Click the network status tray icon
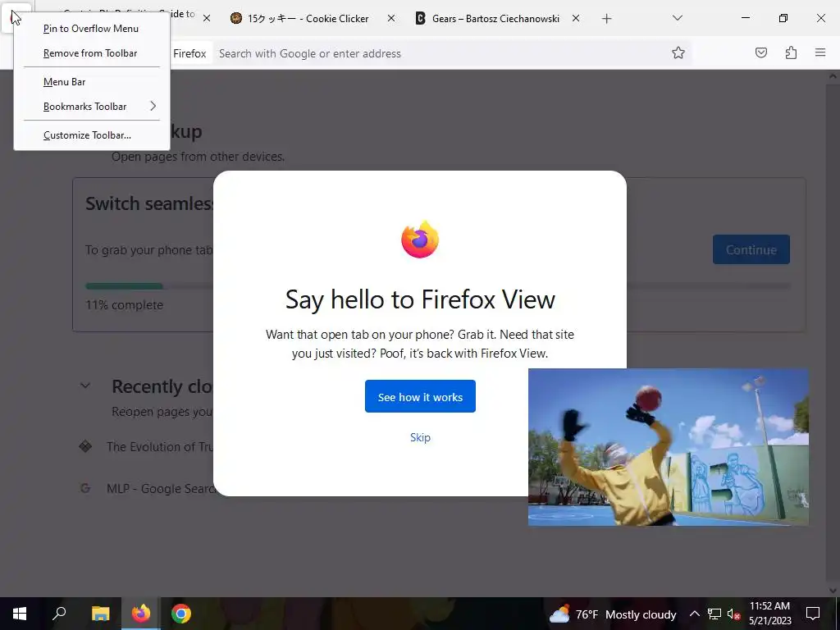Image resolution: width=840 pixels, height=630 pixels. pyautogui.click(x=714, y=614)
